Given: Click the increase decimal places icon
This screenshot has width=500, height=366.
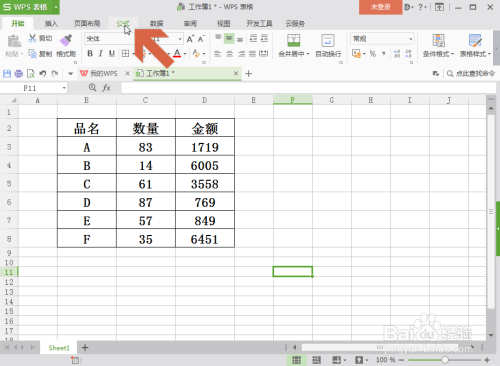Looking at the screenshot, I should click(x=397, y=54).
